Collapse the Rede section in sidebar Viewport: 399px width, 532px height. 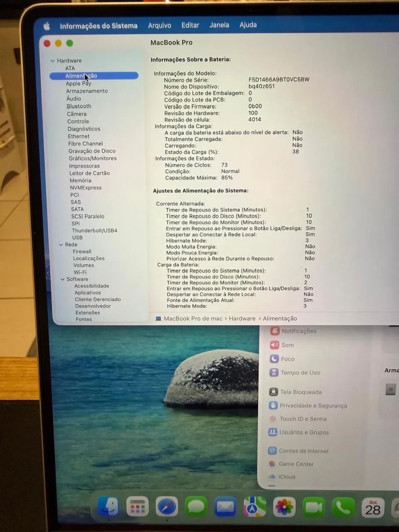pyautogui.click(x=61, y=244)
